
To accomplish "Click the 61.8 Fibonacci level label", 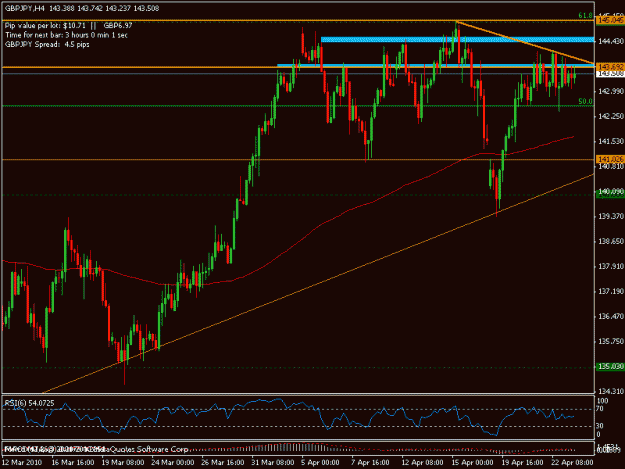I will (585, 16).
